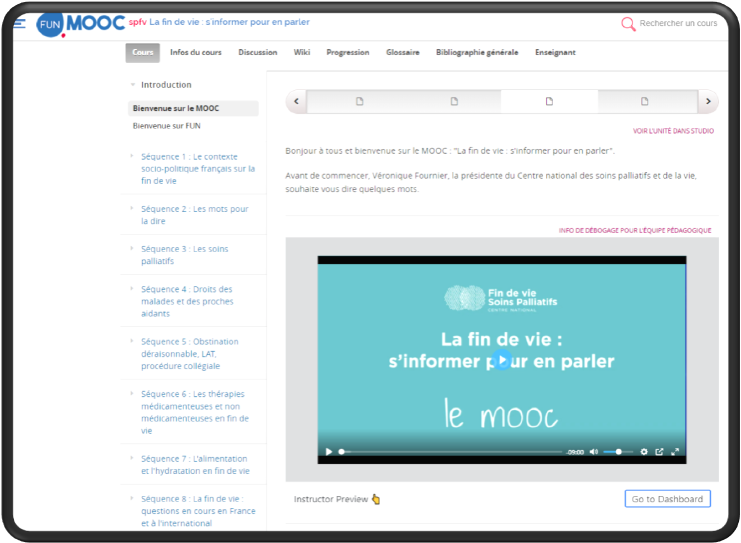Open 'Voir l'unité dans Studio' link
The image size is (741, 543).
coord(673,131)
